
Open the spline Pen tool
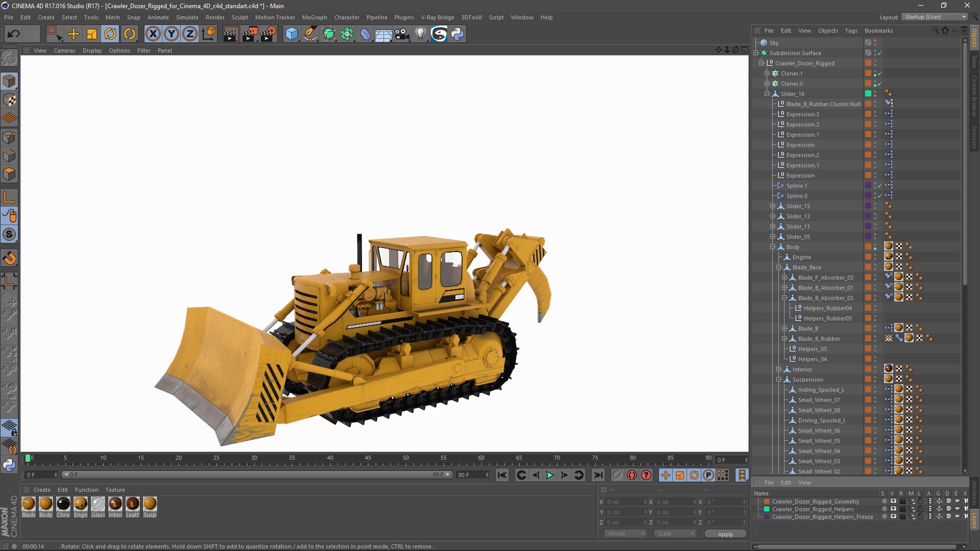310,34
